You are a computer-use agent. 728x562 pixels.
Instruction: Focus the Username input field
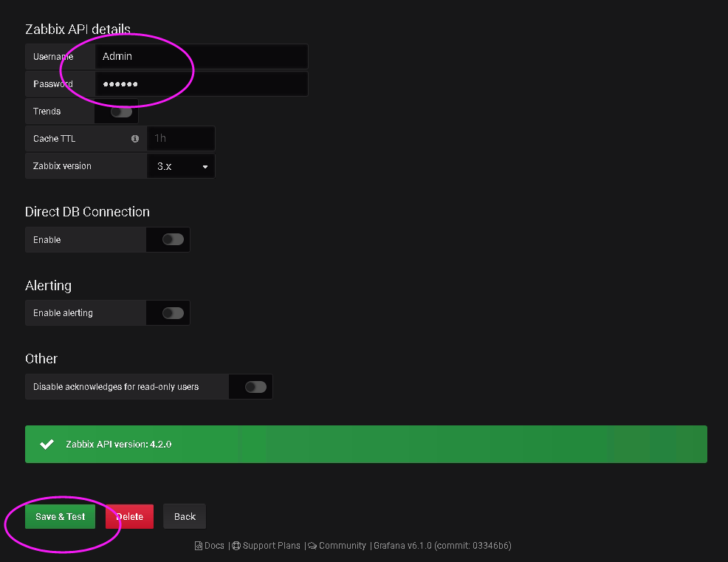click(202, 57)
